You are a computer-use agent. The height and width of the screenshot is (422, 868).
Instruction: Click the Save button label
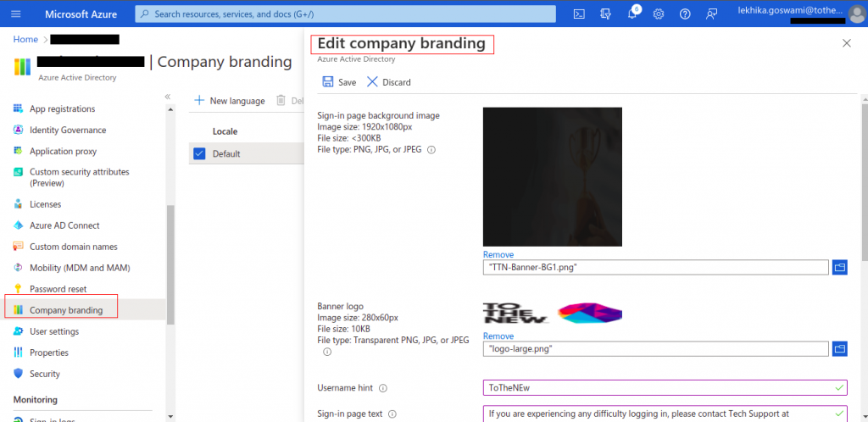pyautogui.click(x=347, y=82)
